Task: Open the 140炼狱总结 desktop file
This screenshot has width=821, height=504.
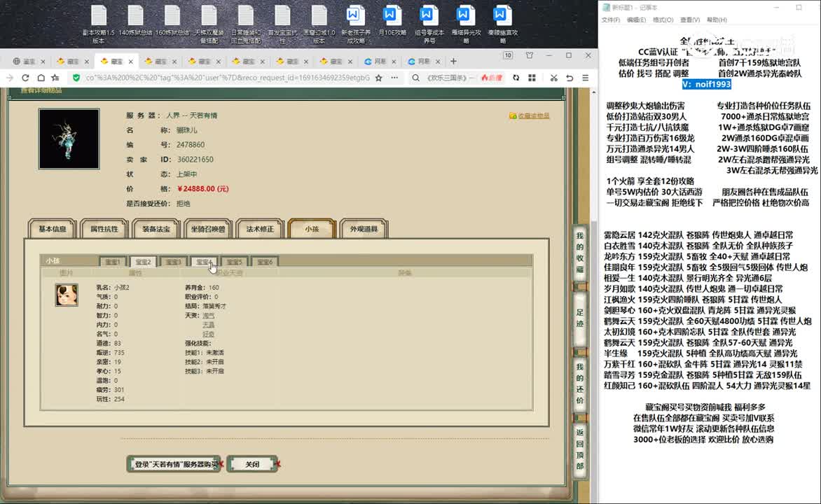Action: point(135,21)
